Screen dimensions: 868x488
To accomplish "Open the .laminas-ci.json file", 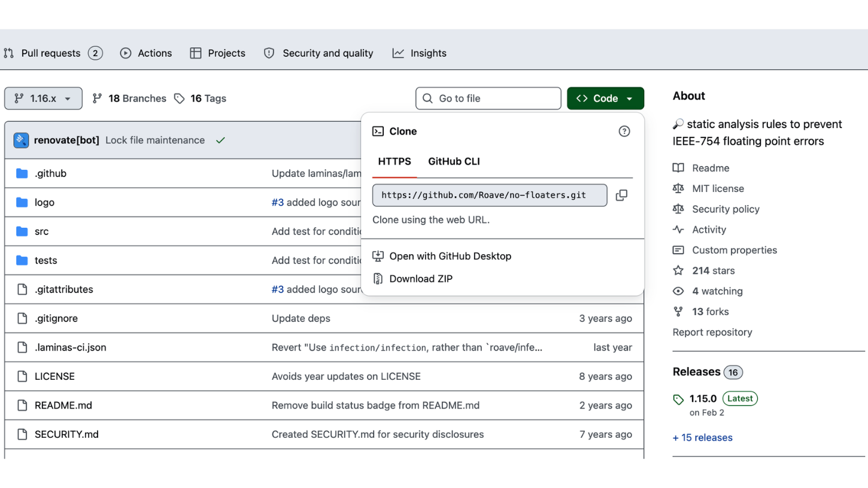I will [71, 347].
